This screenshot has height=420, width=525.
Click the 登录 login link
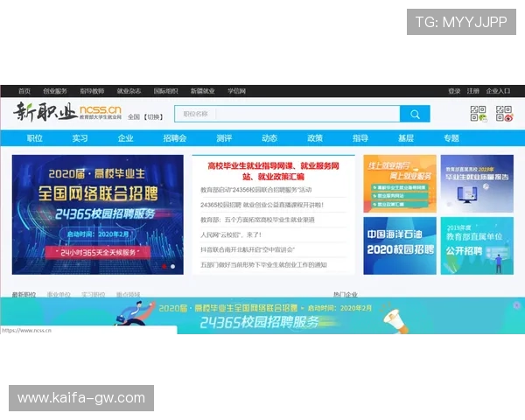(x=454, y=91)
